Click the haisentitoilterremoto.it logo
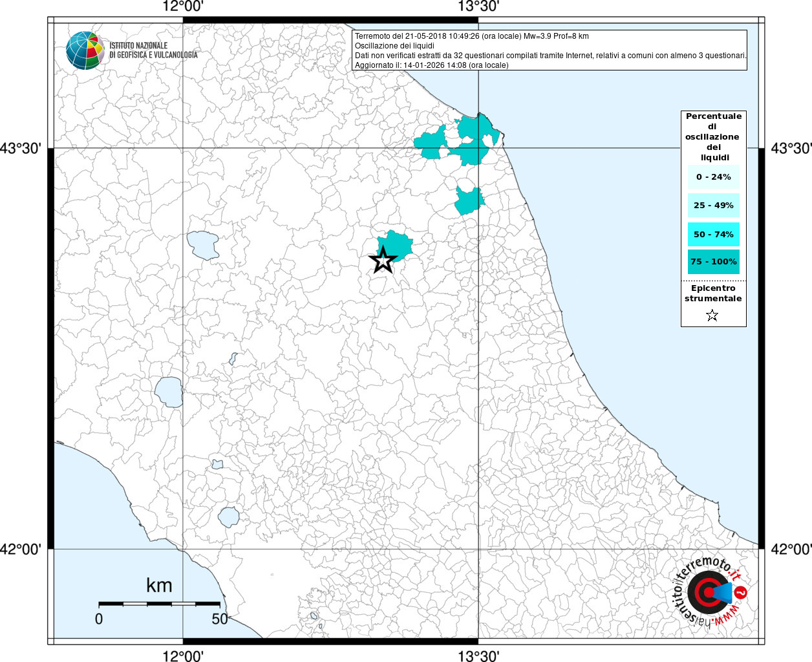 coord(710,592)
